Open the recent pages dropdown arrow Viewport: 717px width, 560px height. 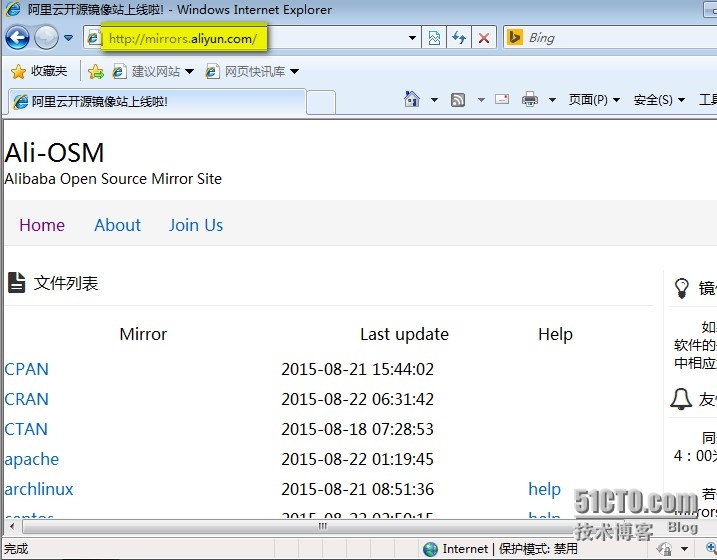[x=69, y=38]
